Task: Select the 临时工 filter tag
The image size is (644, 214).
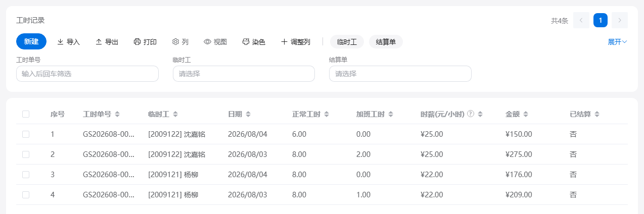Action: click(347, 42)
